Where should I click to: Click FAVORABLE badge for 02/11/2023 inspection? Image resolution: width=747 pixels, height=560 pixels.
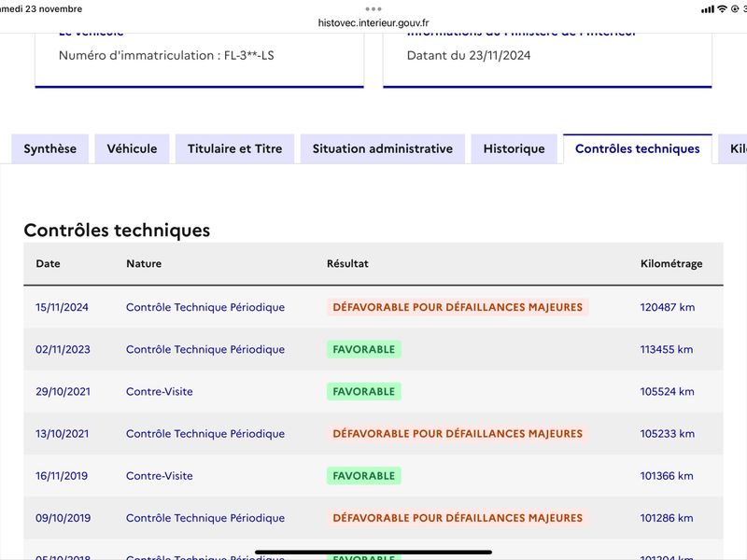[364, 349]
